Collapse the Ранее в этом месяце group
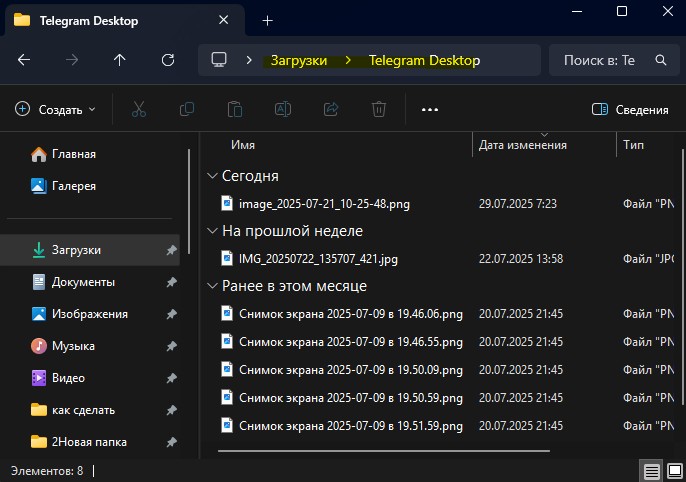 212,286
